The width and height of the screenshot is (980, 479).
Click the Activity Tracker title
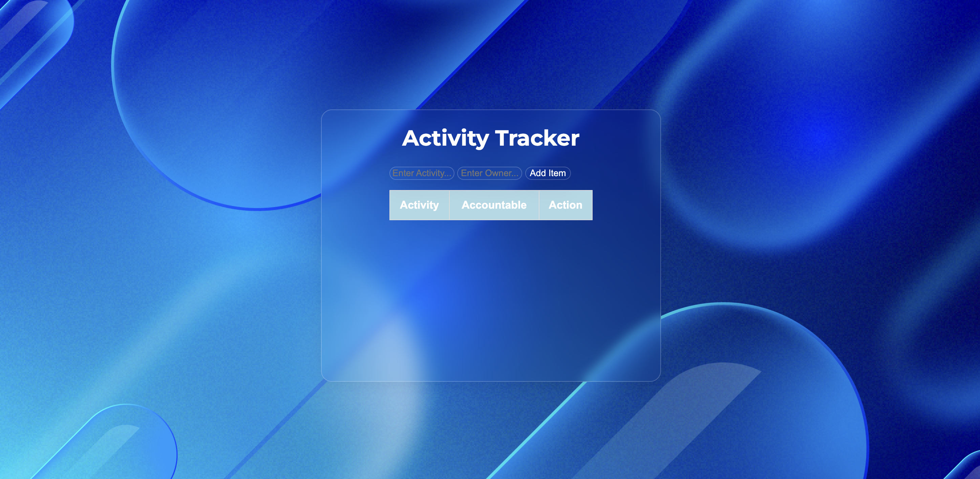tap(491, 138)
